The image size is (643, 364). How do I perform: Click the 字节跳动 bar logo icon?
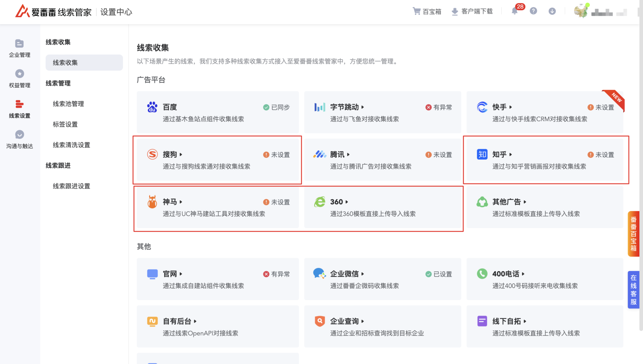(x=319, y=107)
